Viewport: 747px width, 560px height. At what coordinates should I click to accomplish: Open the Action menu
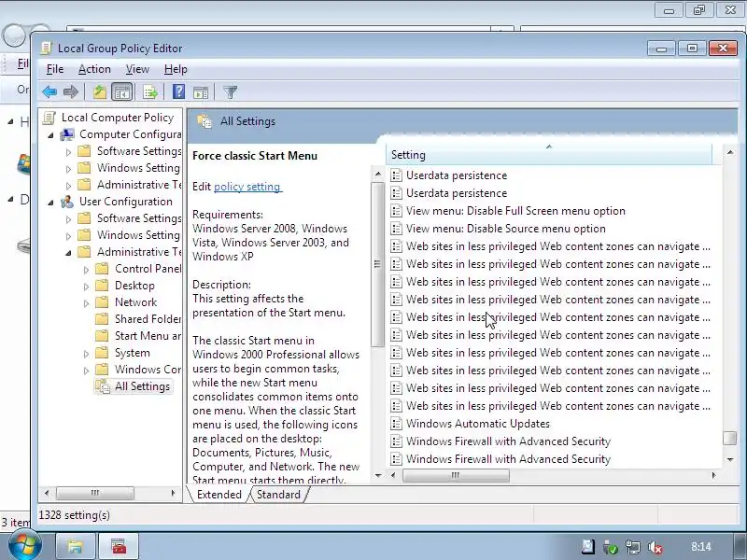point(94,69)
